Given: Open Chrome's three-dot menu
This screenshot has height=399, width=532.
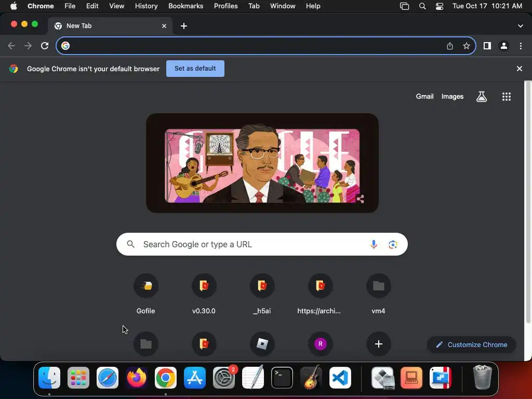Looking at the screenshot, I should tap(521, 46).
